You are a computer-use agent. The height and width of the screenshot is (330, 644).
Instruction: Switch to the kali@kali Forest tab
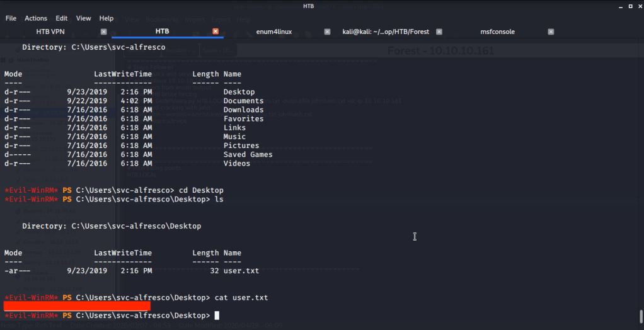click(385, 31)
